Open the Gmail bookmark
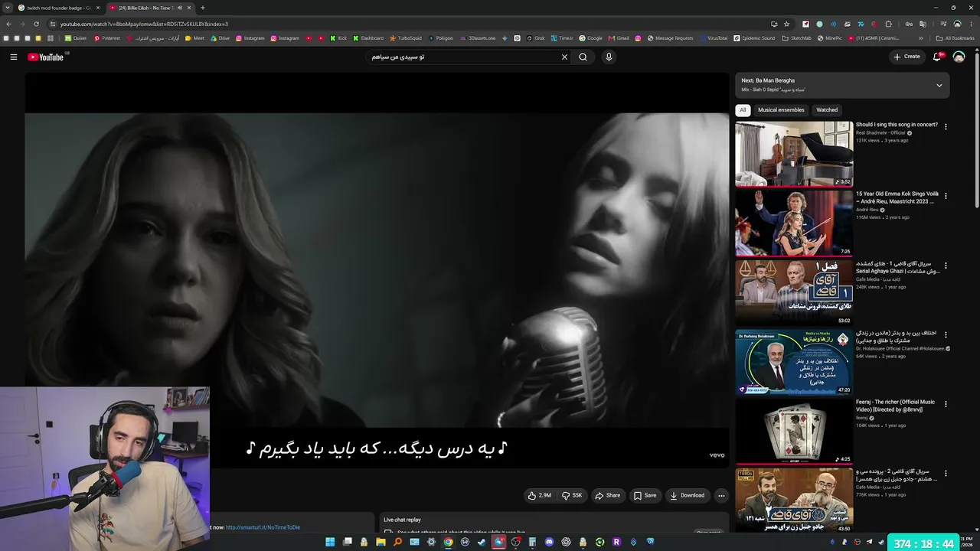 tap(618, 38)
